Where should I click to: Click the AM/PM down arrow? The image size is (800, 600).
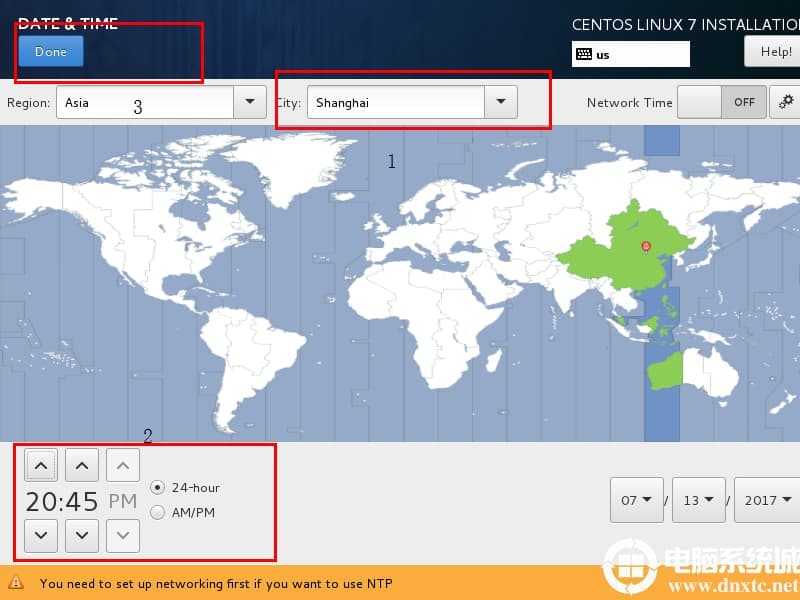tap(123, 536)
